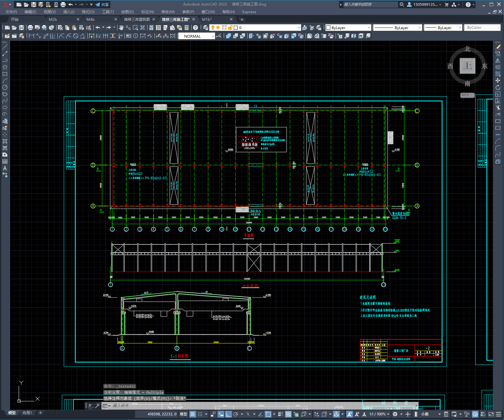Select the Rotate tool in modify toolbar
Image resolution: width=504 pixels, height=420 pixels.
(498, 87)
